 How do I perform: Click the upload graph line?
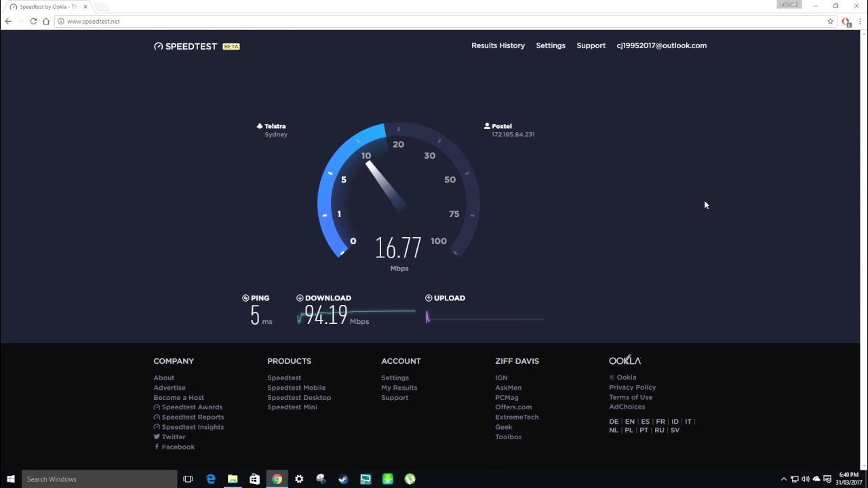coord(484,318)
